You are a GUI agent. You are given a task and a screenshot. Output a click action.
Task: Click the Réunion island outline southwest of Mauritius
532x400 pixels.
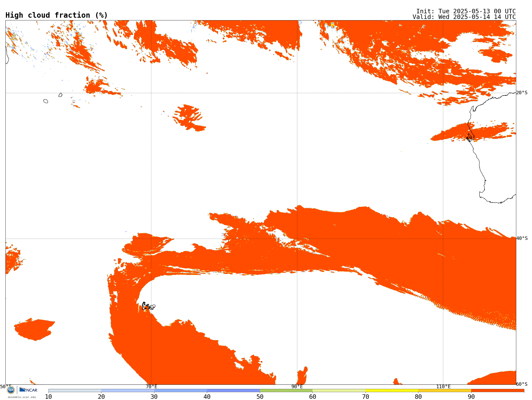point(46,101)
